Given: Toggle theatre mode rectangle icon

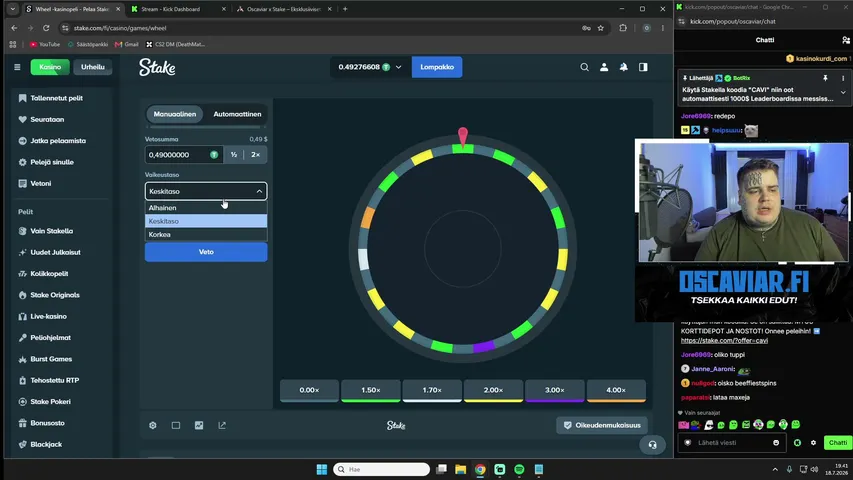Looking at the screenshot, I should pyautogui.click(x=176, y=425).
